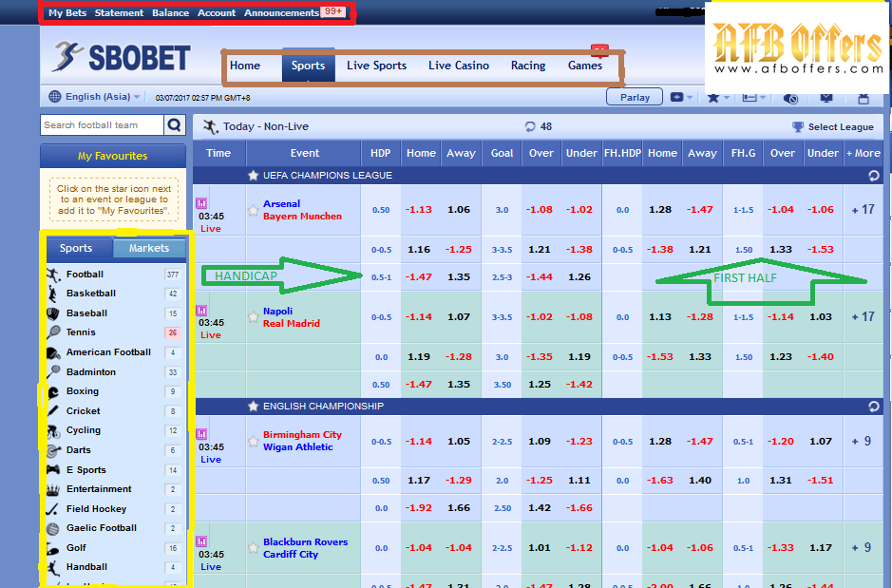Click the Parlay button

pos(634,97)
